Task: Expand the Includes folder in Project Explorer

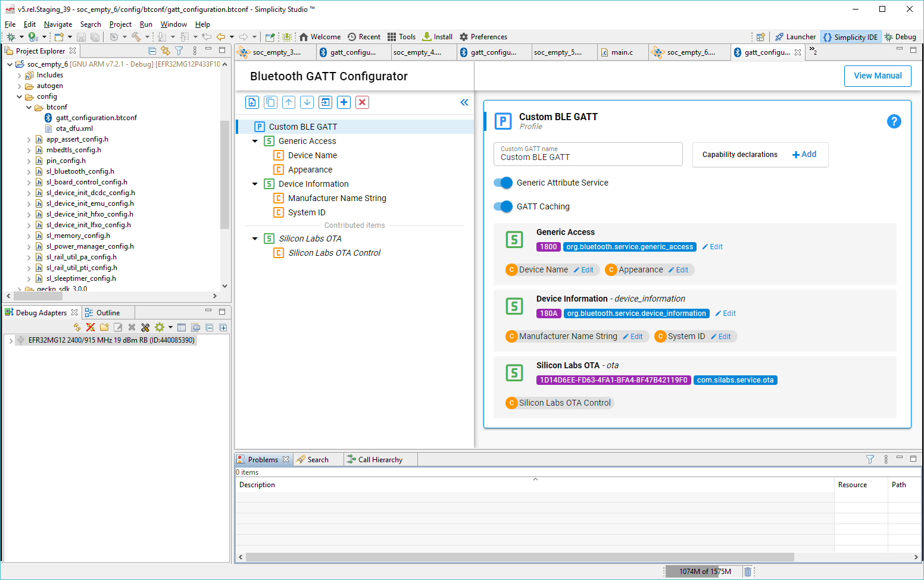Action: pos(18,74)
